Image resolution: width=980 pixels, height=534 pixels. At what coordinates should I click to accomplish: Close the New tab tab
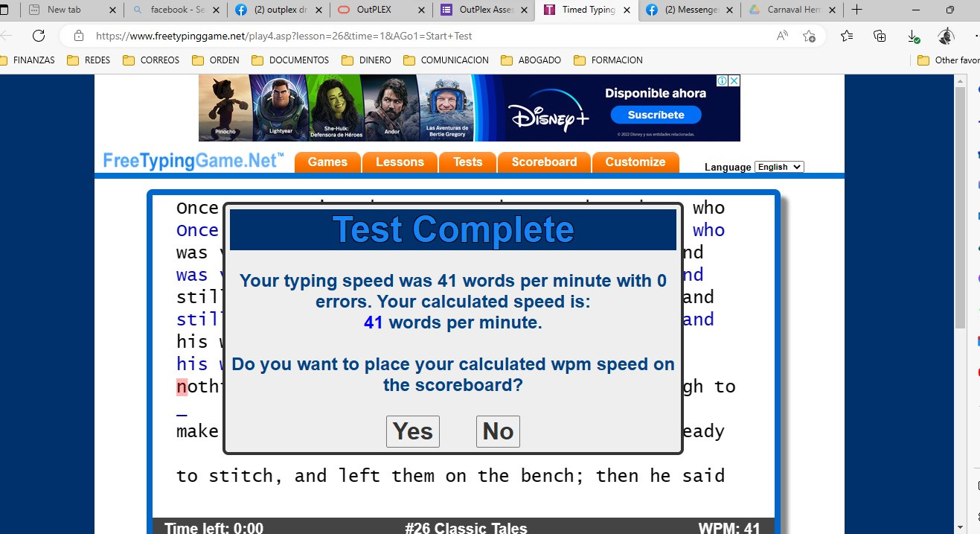(x=112, y=10)
